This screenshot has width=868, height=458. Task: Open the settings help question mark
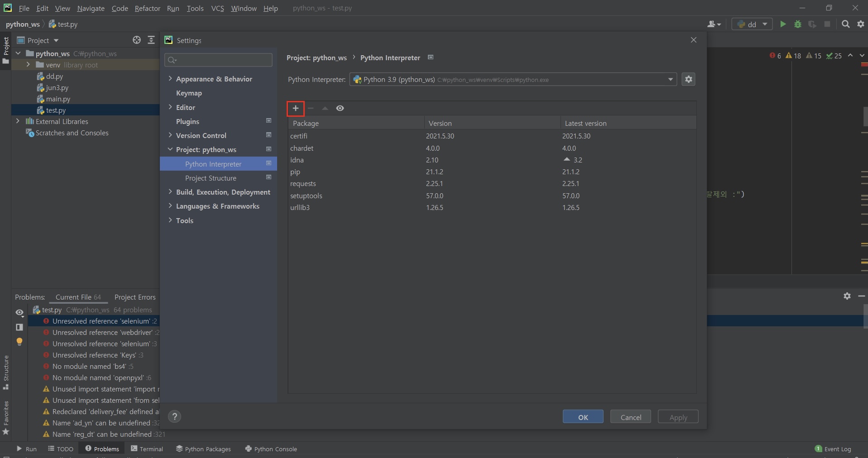[174, 417]
